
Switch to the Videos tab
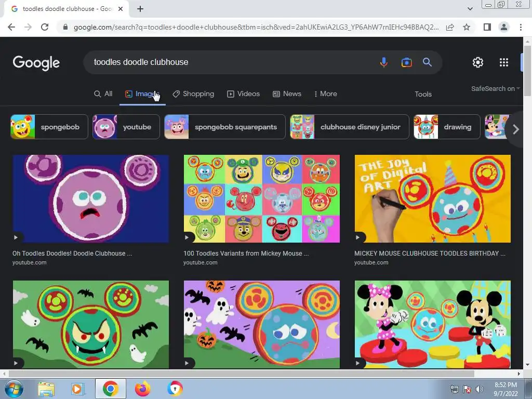tap(243, 94)
